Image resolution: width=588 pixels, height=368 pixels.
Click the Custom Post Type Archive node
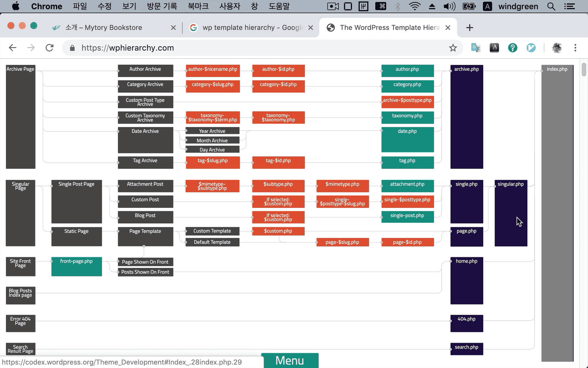[145, 102]
